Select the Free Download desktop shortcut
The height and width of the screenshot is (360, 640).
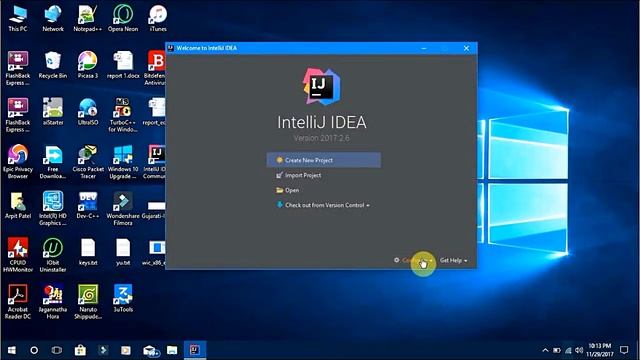coord(53,162)
